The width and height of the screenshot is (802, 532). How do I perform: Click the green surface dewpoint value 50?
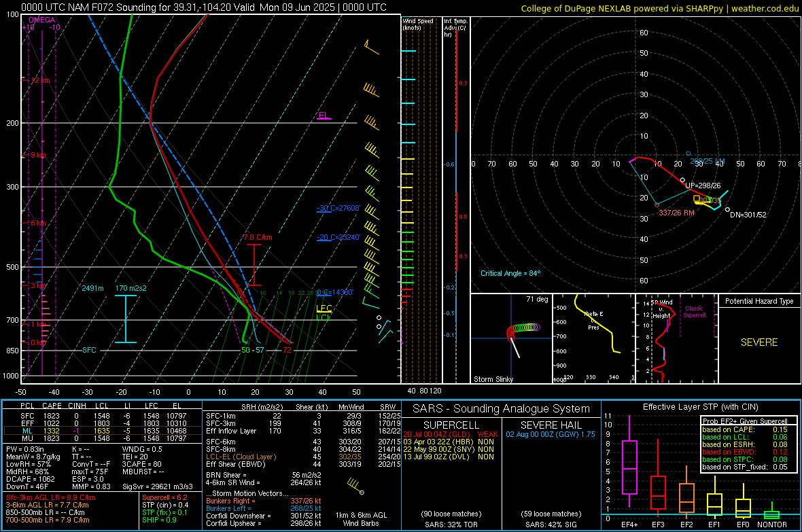pos(245,350)
